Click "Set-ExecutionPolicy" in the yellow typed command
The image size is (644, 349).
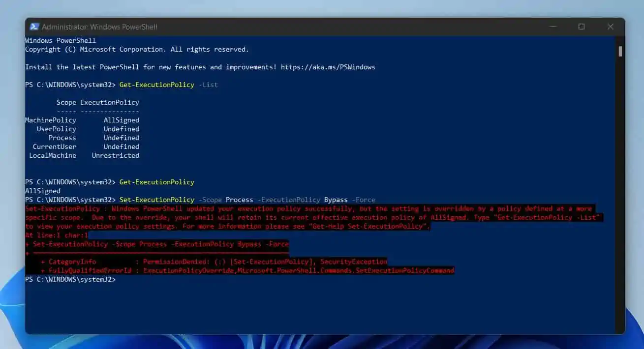(x=157, y=200)
